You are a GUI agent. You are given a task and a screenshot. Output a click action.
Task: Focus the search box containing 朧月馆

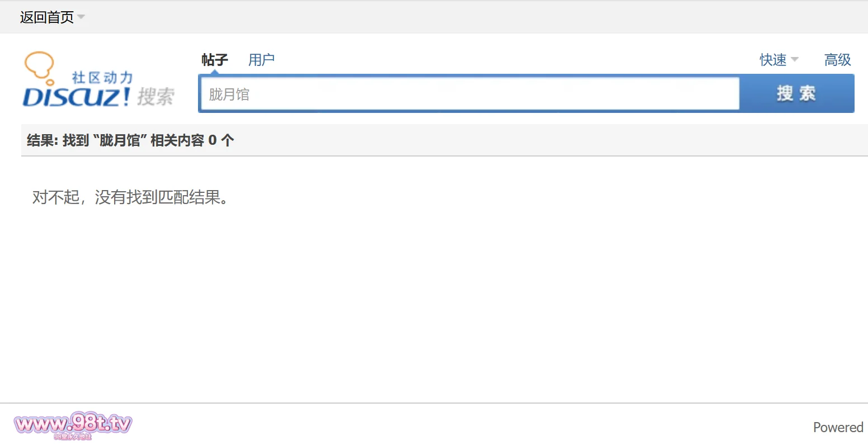tap(470, 94)
